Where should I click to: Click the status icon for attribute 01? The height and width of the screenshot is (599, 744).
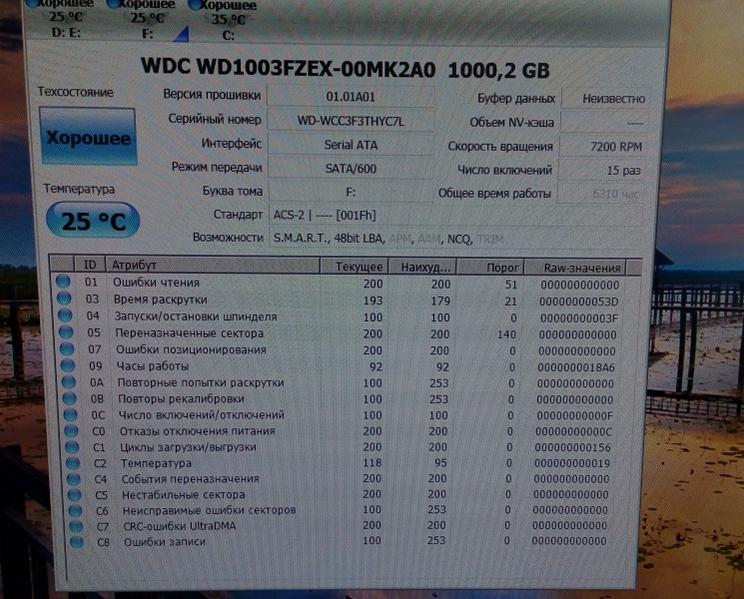63,281
